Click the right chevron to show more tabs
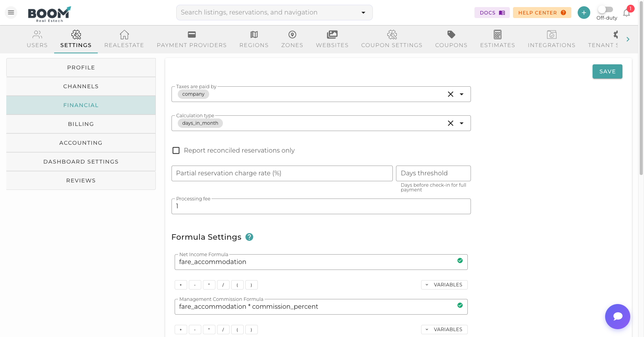The width and height of the screenshot is (644, 337). pos(628,39)
